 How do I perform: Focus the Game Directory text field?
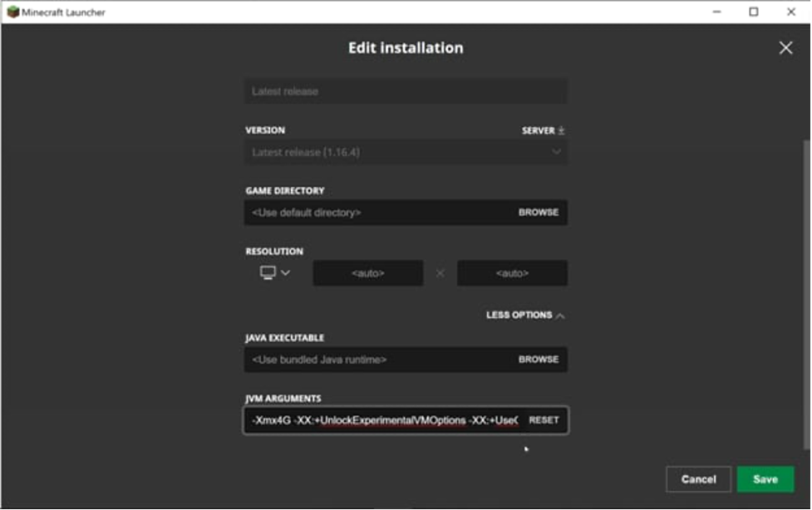pyautogui.click(x=374, y=213)
